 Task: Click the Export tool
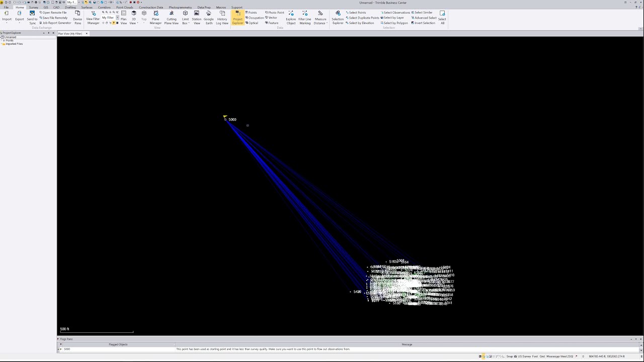20,17
